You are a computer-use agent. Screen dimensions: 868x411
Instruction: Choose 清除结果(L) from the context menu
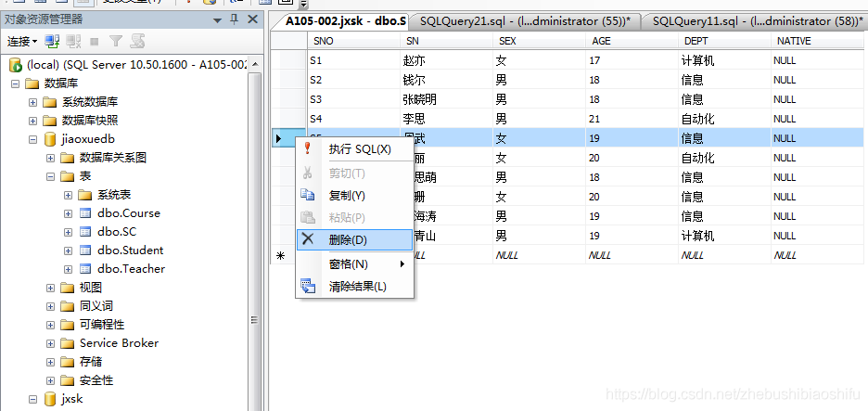point(355,287)
